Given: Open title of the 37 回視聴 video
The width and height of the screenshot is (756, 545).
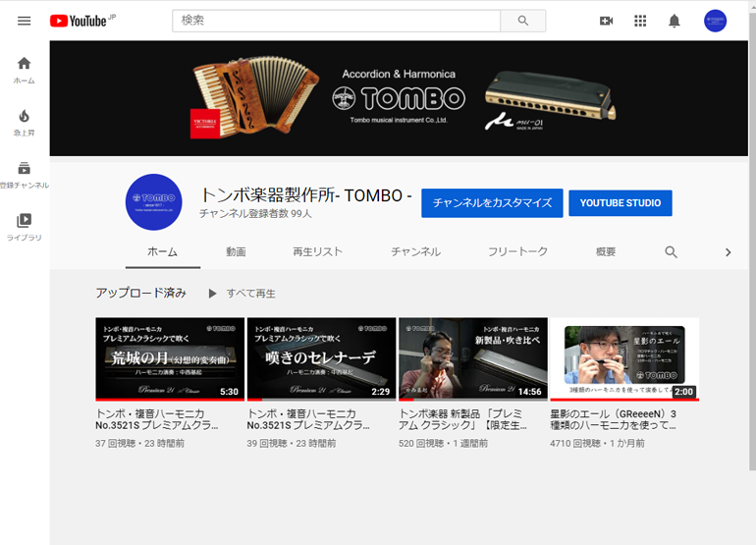Looking at the screenshot, I should (157, 419).
